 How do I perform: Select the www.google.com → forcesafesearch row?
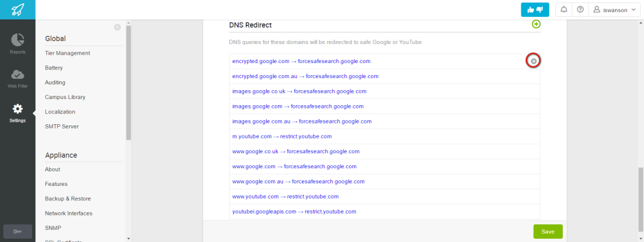coord(384,166)
